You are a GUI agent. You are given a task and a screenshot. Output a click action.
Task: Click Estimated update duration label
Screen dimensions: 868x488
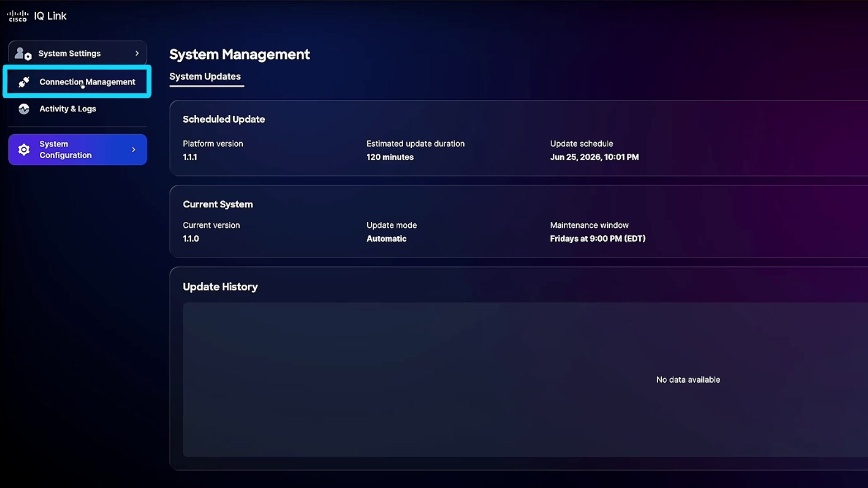(x=415, y=144)
